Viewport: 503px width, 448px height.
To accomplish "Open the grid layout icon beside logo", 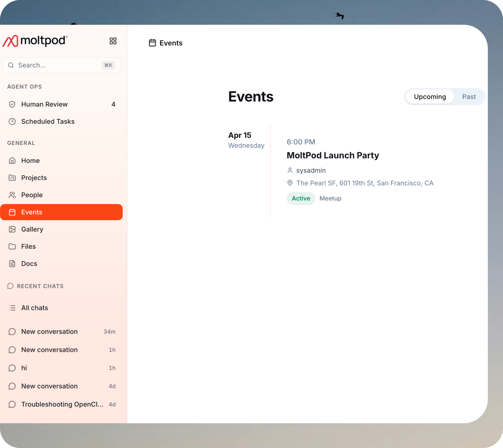I will pos(113,41).
